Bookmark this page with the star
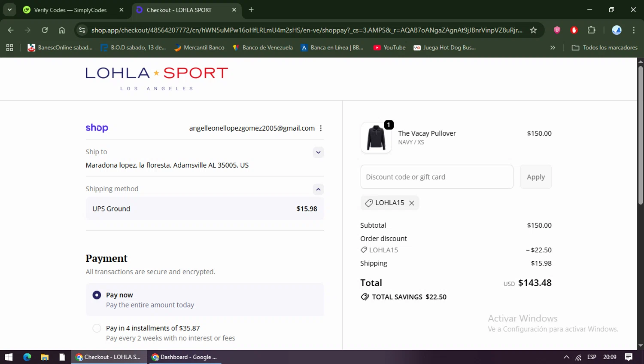Image resolution: width=644 pixels, height=364 pixels. coord(533,30)
